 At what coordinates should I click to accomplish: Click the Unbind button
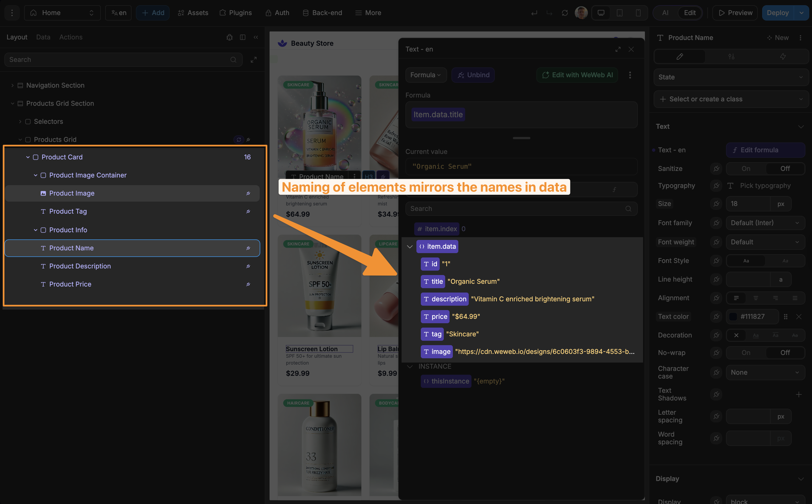tap(473, 75)
